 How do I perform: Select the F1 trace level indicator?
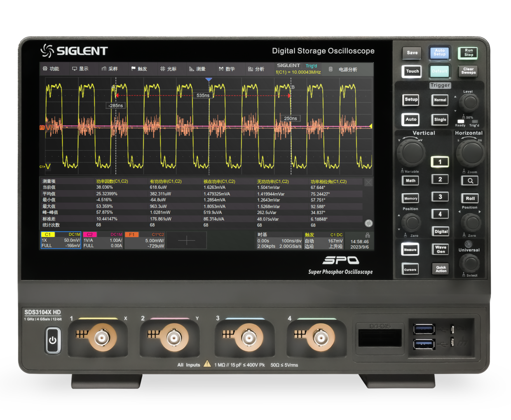coord(42,128)
